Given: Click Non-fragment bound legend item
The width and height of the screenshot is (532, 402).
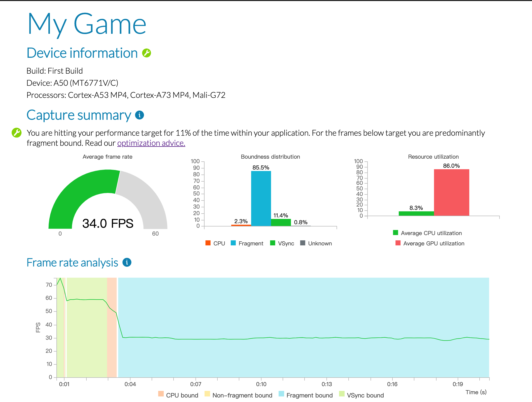Looking at the screenshot, I should click(242, 395).
